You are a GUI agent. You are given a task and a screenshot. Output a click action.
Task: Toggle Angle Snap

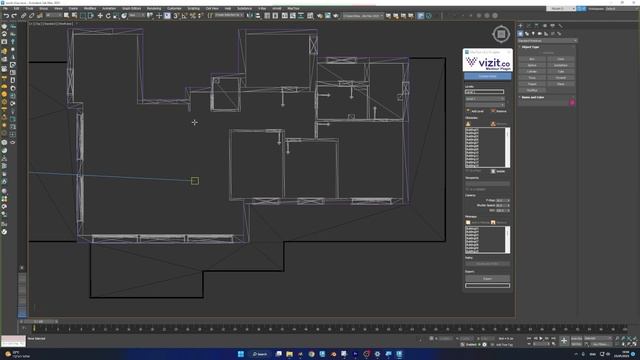[184, 16]
